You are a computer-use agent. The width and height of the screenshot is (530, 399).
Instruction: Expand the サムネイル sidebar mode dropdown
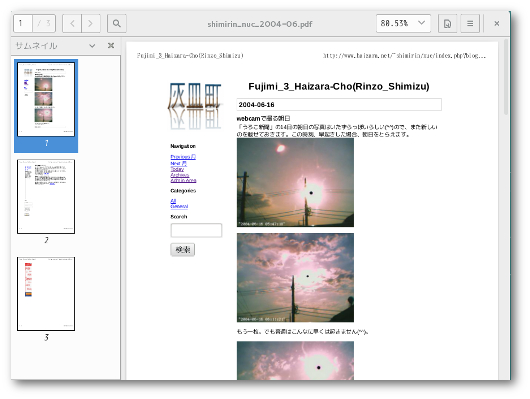92,46
